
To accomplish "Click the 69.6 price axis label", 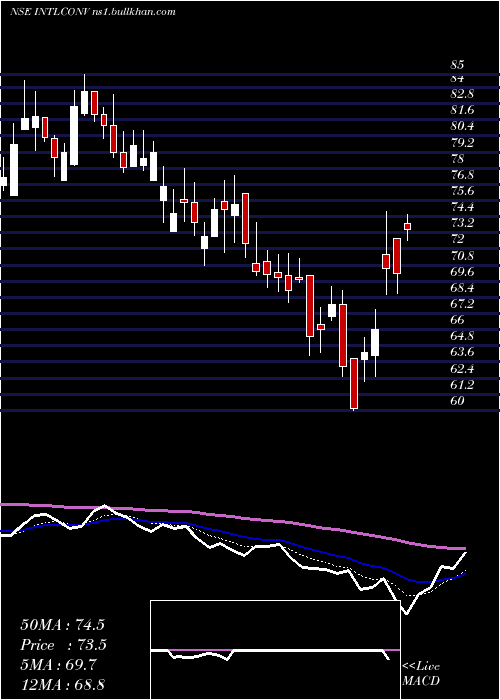I will tap(462, 272).
